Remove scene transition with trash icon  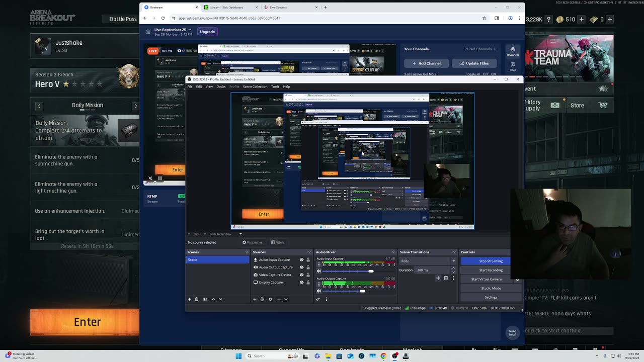[x=446, y=278]
